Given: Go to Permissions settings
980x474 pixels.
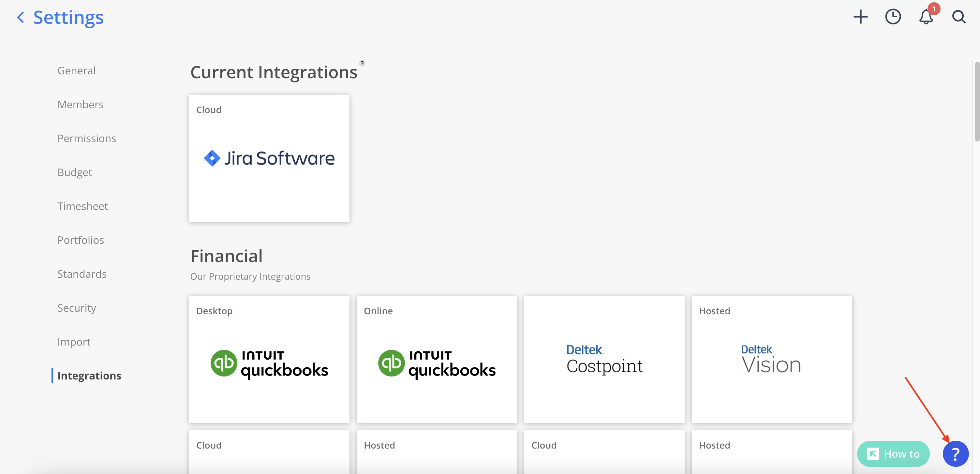Looking at the screenshot, I should tap(87, 139).
